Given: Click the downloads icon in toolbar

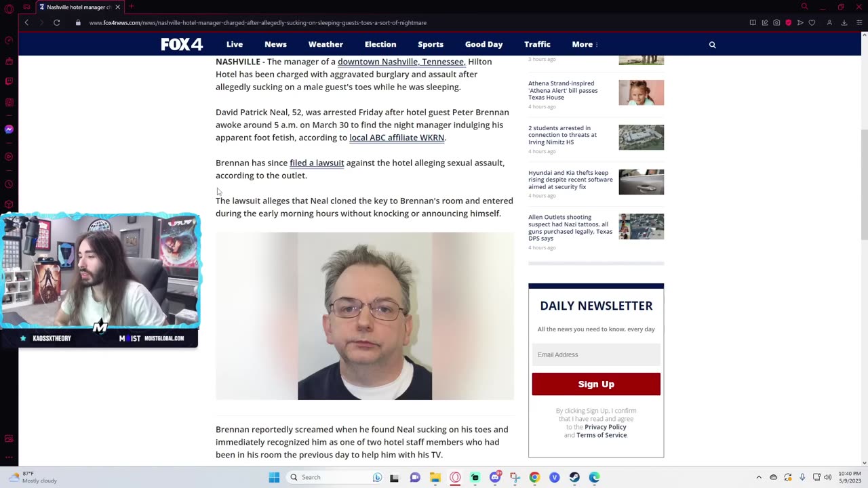Looking at the screenshot, I should pyautogui.click(x=844, y=22).
